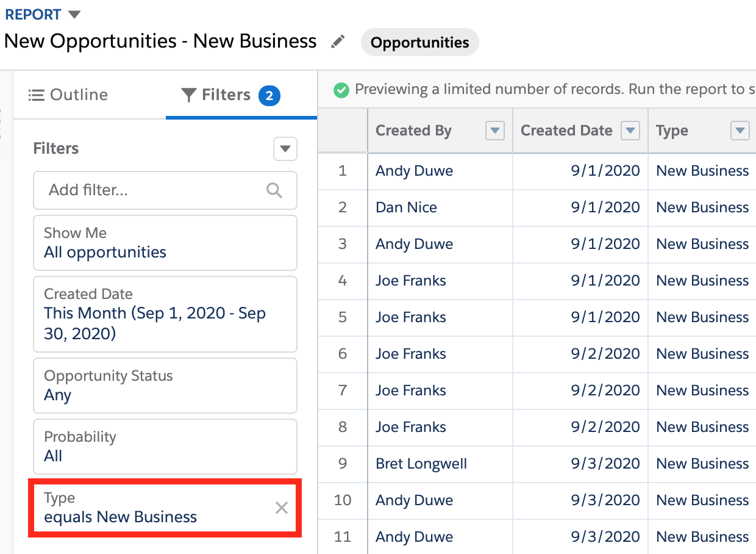Type in the Add filter field
The height and width of the screenshot is (554, 756).
pos(152,190)
